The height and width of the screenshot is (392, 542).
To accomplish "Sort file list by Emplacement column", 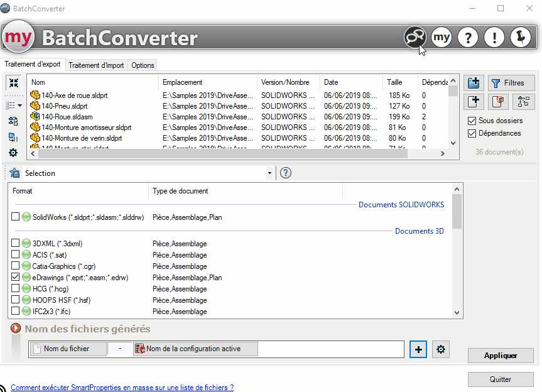I will 208,82.
